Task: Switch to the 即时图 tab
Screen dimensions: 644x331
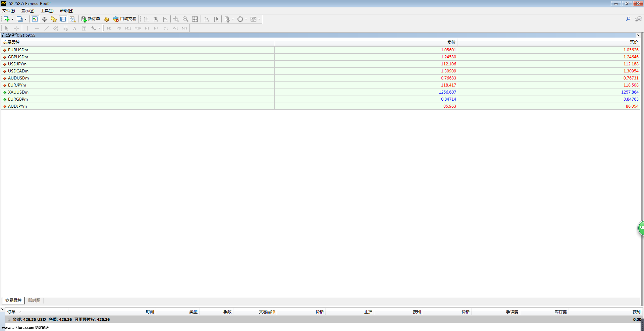Action: coord(34,300)
